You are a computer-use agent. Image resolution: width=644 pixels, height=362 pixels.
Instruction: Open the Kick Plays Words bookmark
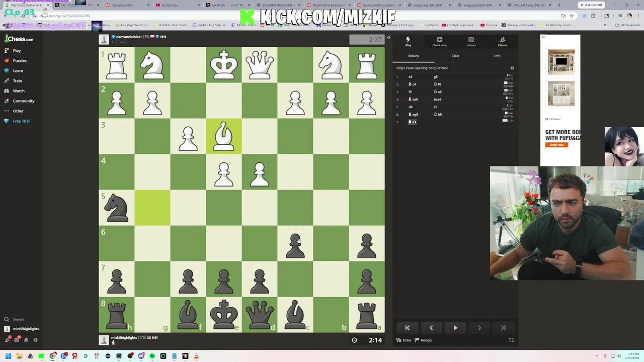click(x=132, y=25)
